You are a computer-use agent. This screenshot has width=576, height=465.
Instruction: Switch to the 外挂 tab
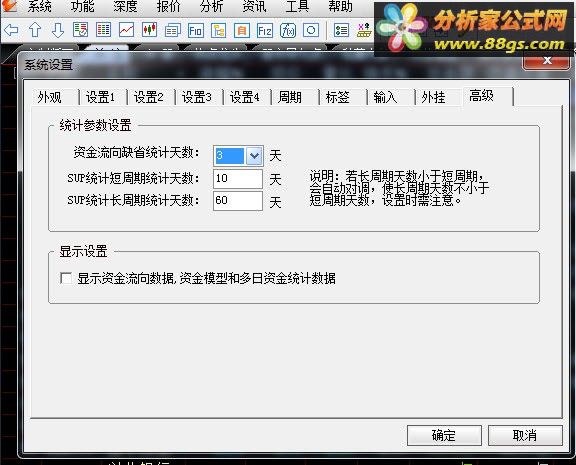(433, 97)
